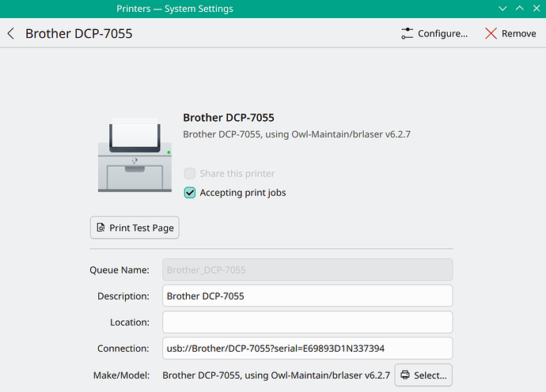Click the Configure sliders icon
Viewport: 546px width, 392px height.
[407, 34]
